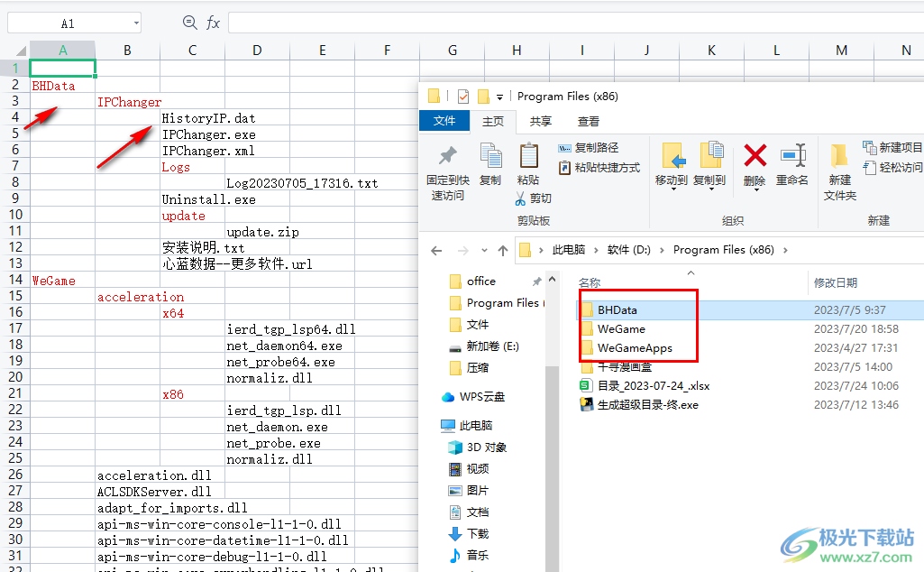Click the BHData cell in row 2
The height and width of the screenshot is (572, 924).
click(x=62, y=86)
